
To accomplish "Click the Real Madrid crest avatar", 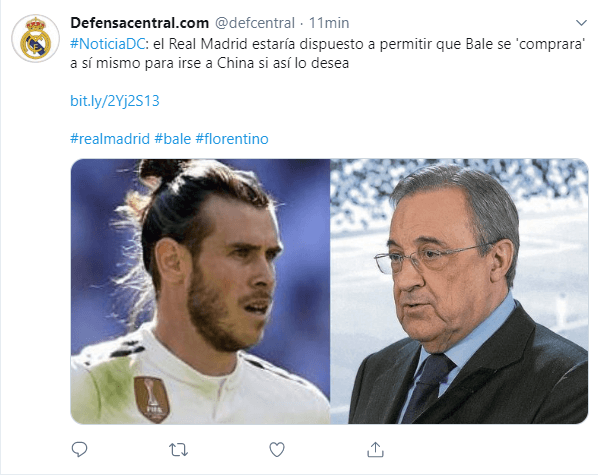I will [35, 39].
